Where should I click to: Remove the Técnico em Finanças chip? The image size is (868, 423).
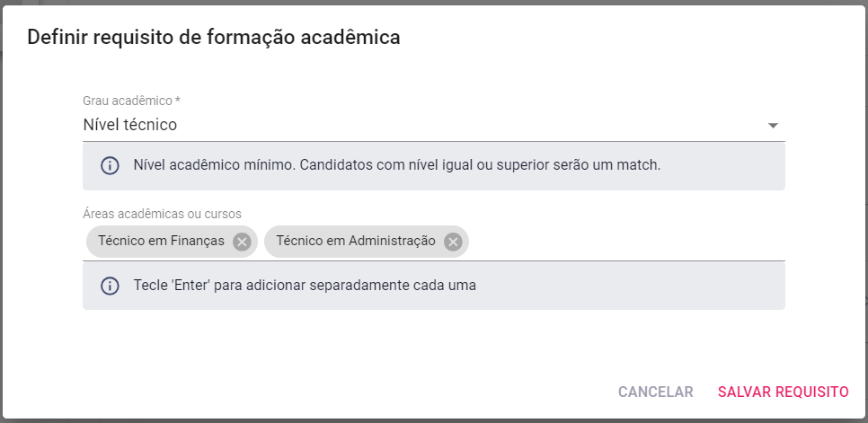coord(242,242)
